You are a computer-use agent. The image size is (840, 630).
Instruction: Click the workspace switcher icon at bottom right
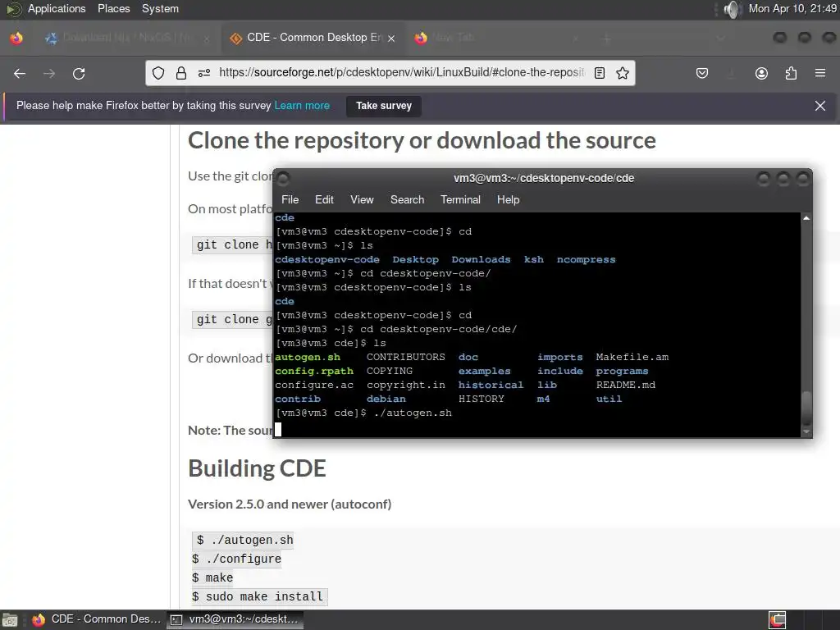[778, 620]
